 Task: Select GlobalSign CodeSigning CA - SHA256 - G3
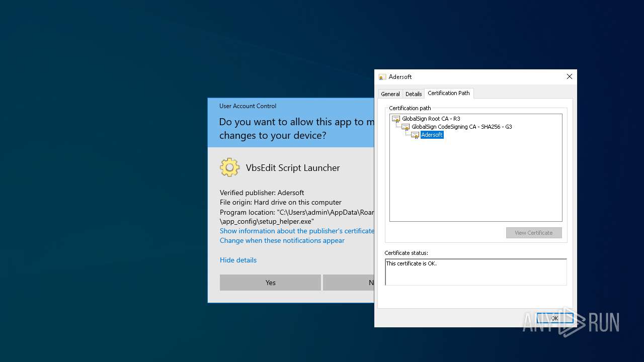pos(461,127)
